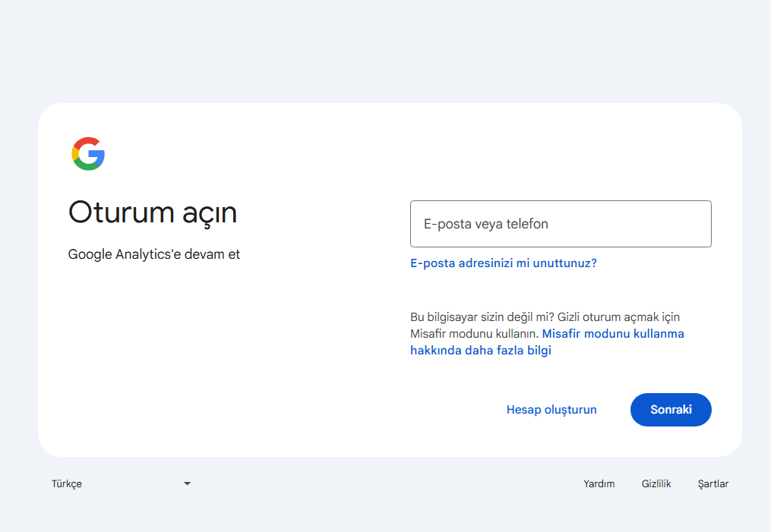The image size is (771, 532).
Task: Open the Yardım footer link
Action: point(599,483)
